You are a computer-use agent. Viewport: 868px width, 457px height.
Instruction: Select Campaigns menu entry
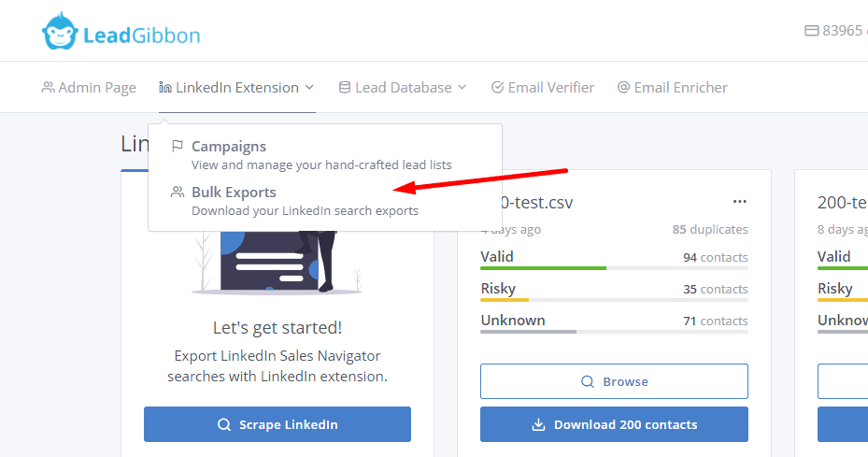(229, 147)
